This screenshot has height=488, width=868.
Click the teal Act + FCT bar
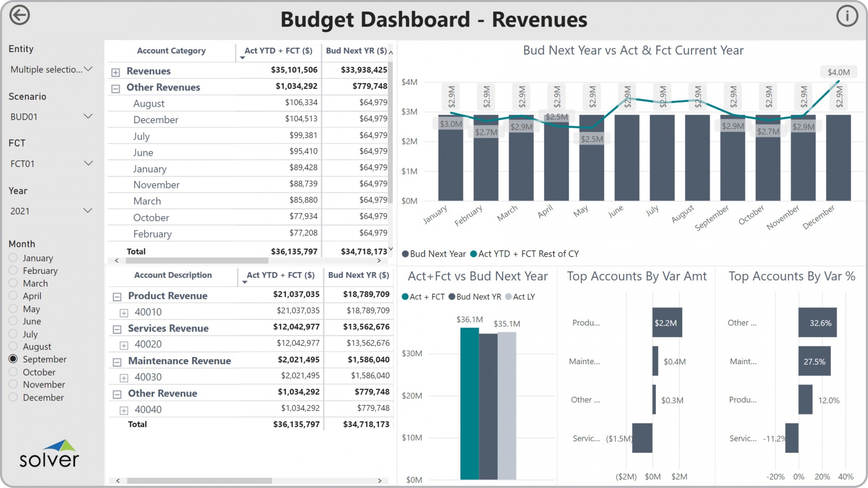(469, 403)
